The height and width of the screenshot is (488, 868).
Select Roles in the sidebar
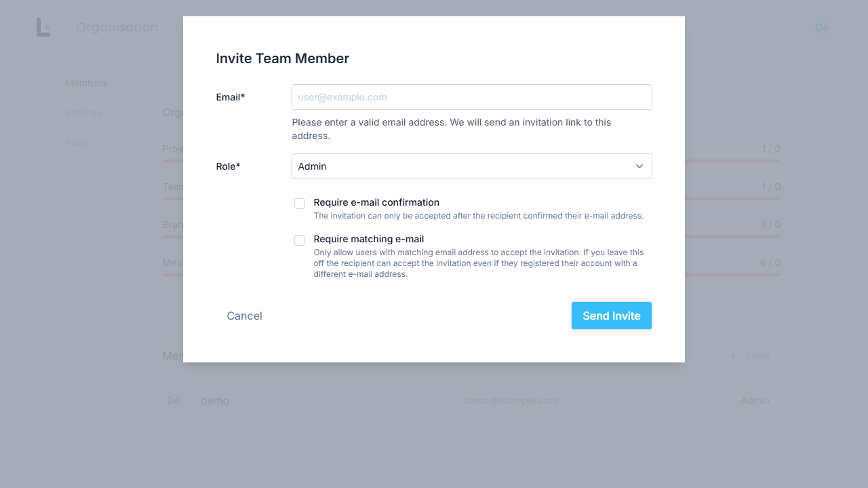pos(77,143)
